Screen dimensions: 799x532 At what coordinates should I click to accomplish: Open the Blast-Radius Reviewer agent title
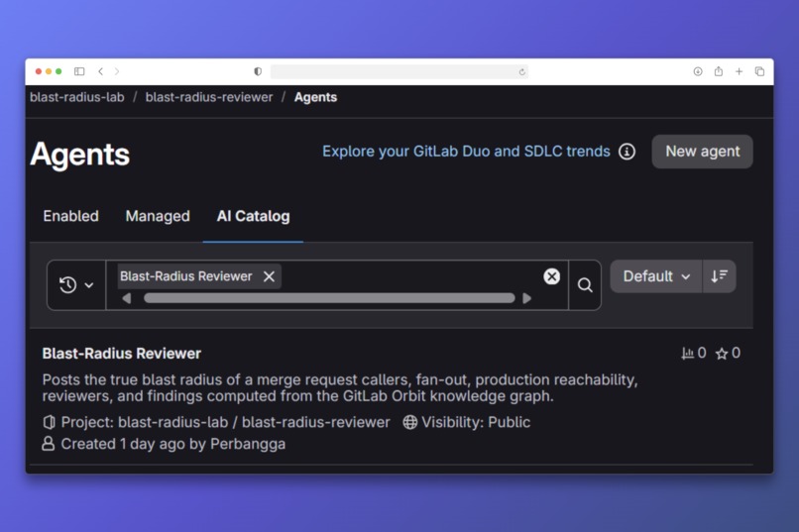coord(121,354)
